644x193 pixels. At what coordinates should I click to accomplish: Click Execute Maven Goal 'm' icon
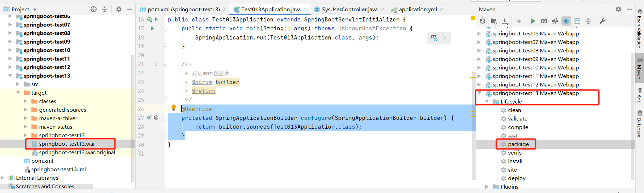(x=544, y=21)
